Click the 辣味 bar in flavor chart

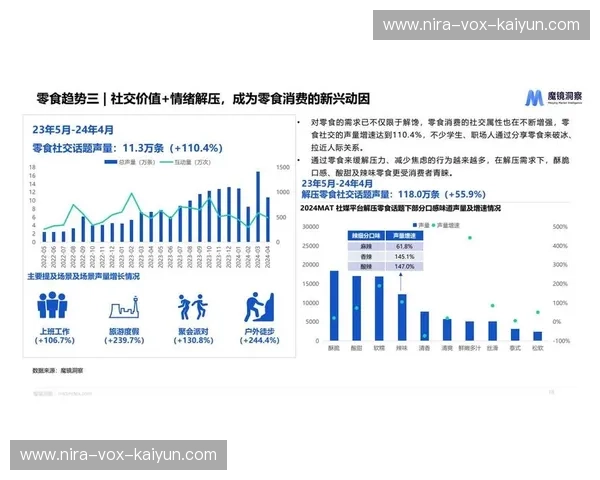[402, 317]
